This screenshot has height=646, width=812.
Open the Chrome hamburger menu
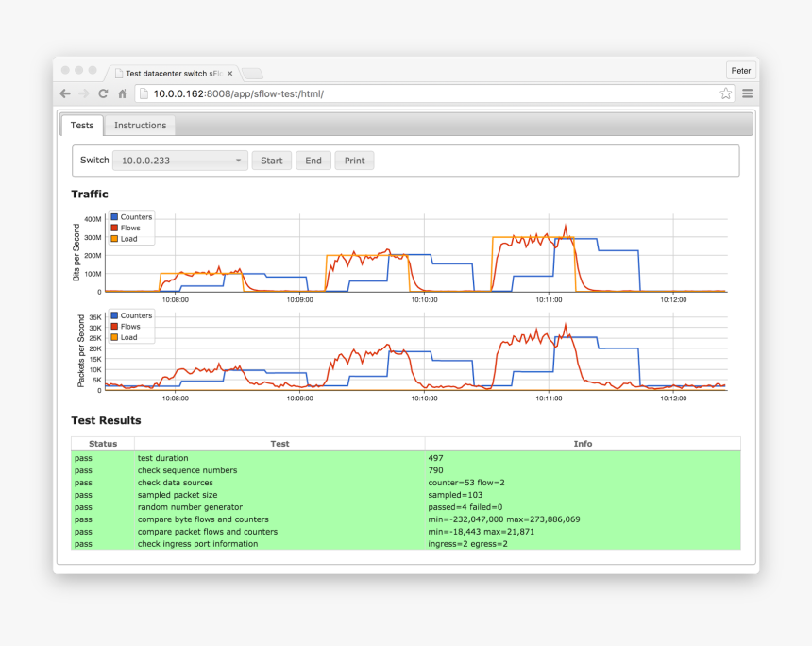point(747,93)
